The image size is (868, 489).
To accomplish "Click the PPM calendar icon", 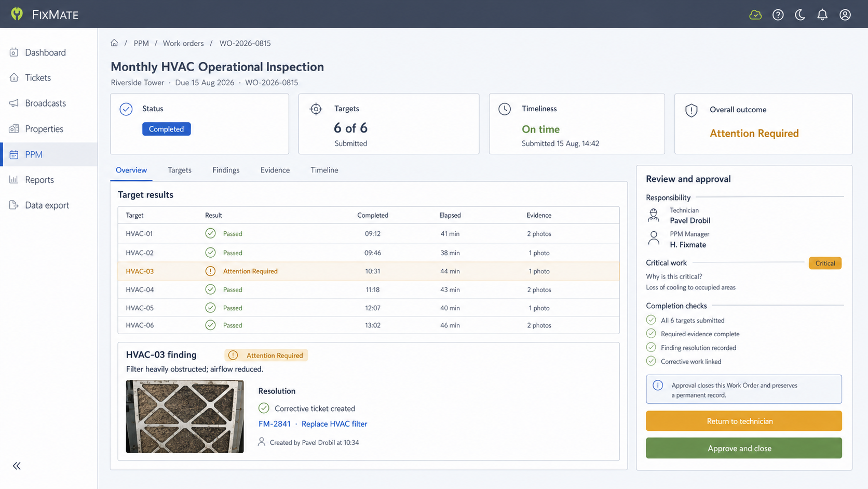I will [14, 154].
